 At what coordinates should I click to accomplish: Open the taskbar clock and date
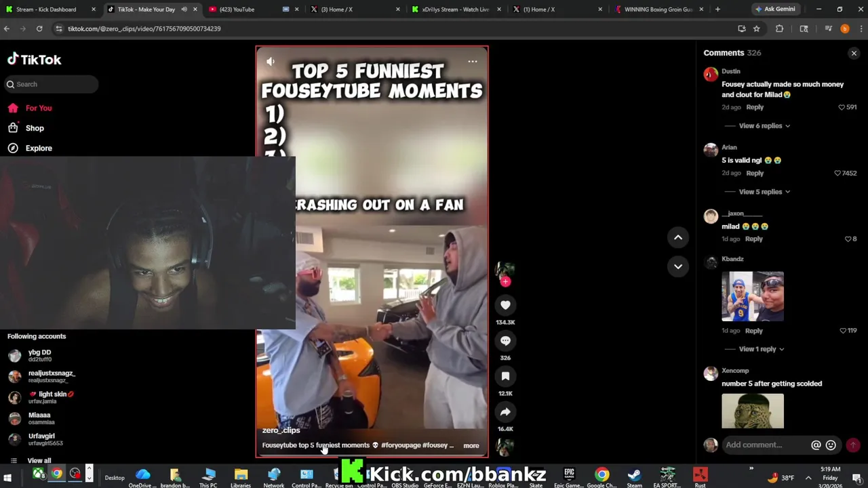(831, 477)
